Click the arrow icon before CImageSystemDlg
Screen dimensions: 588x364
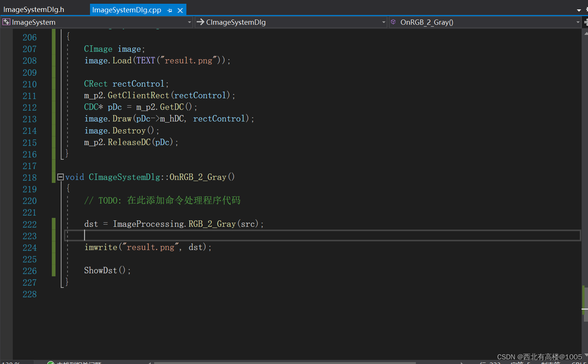pyautogui.click(x=200, y=22)
